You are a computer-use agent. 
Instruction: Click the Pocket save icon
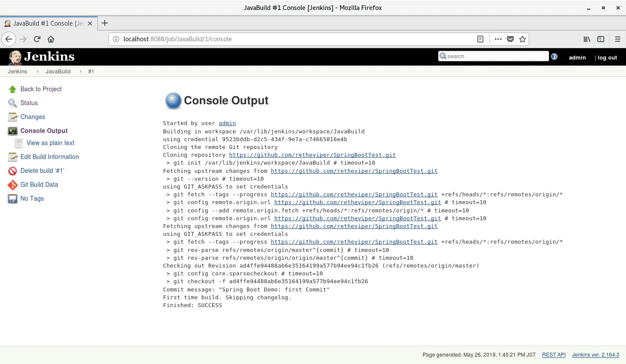510,39
